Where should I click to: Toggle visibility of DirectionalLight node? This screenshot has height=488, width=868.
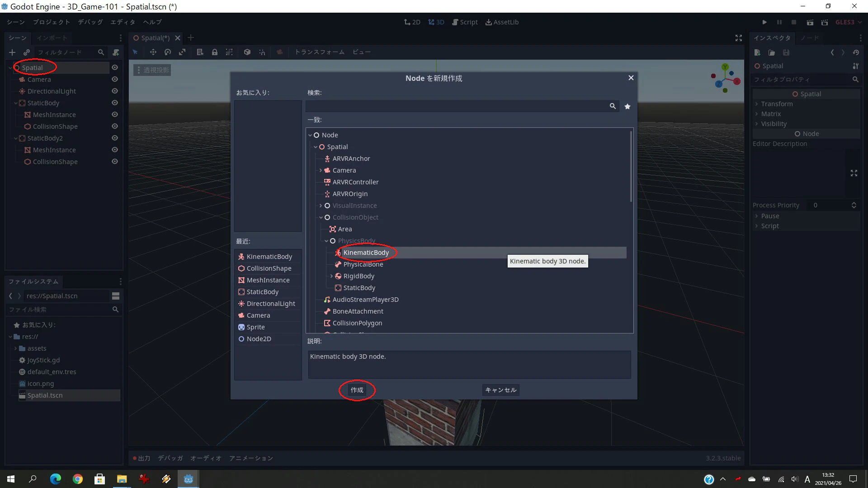click(115, 91)
